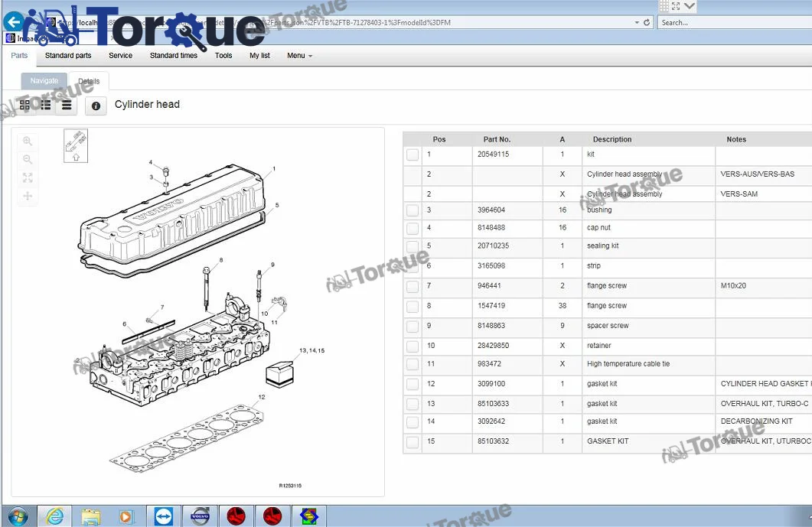Open the My list menu item

tap(259, 55)
